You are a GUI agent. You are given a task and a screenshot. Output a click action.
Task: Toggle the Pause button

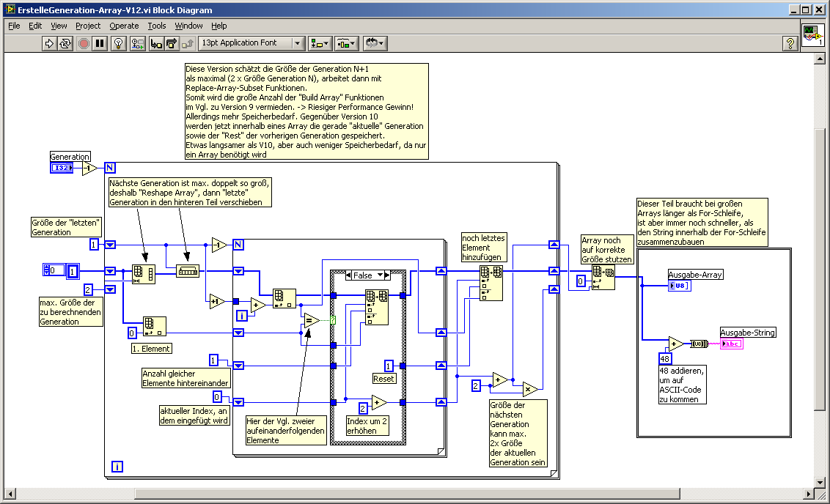[x=100, y=44]
